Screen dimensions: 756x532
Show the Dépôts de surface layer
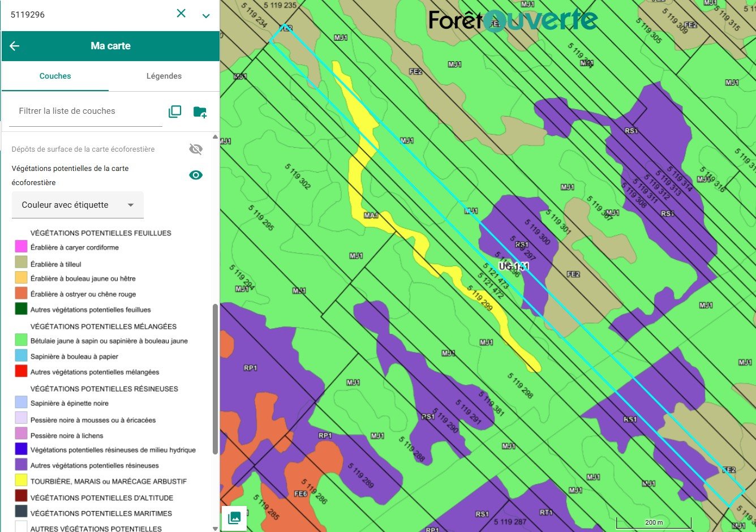click(196, 149)
